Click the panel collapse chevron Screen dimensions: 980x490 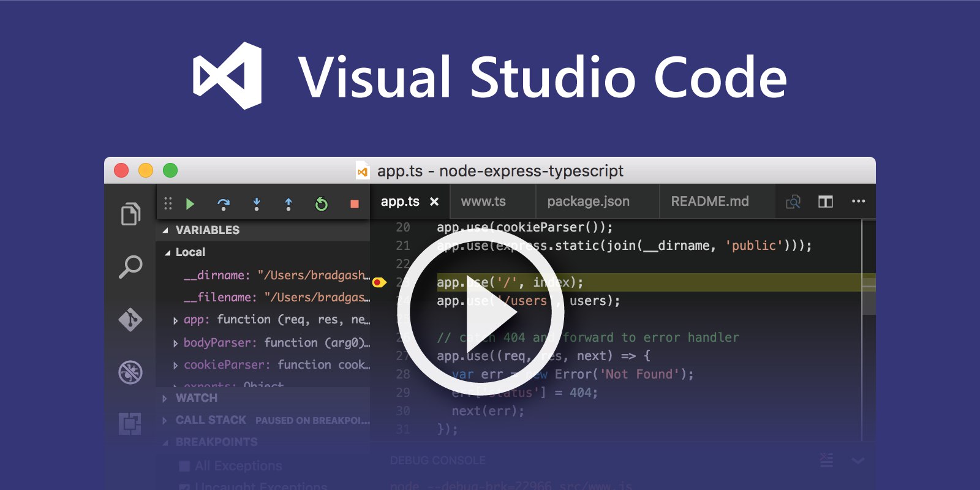click(858, 461)
